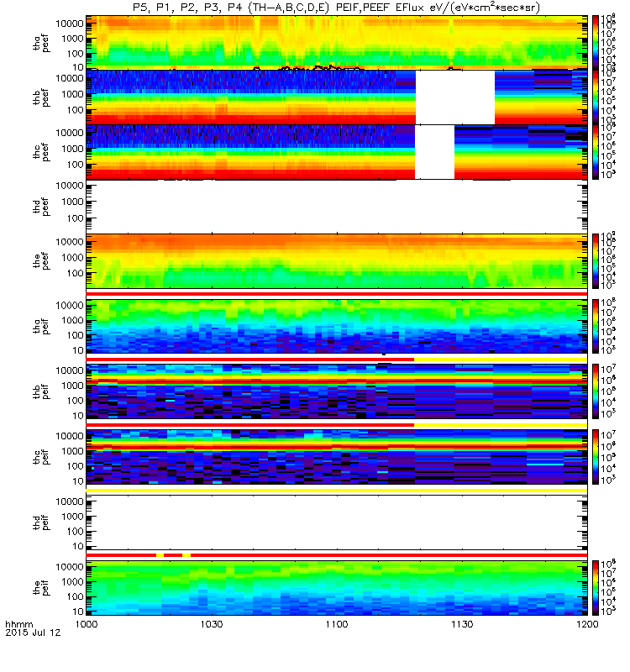Click the the peef electron spectrogram
630x672 pixels.
click(337, 261)
